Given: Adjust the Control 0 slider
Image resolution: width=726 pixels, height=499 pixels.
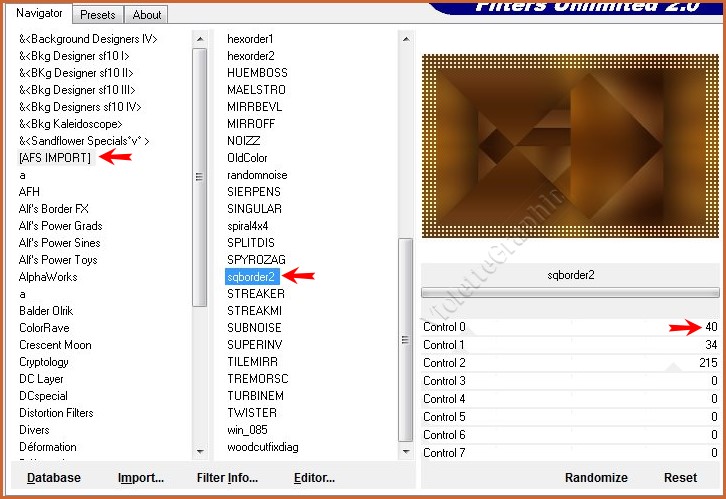Looking at the screenshot, I should click(570, 327).
